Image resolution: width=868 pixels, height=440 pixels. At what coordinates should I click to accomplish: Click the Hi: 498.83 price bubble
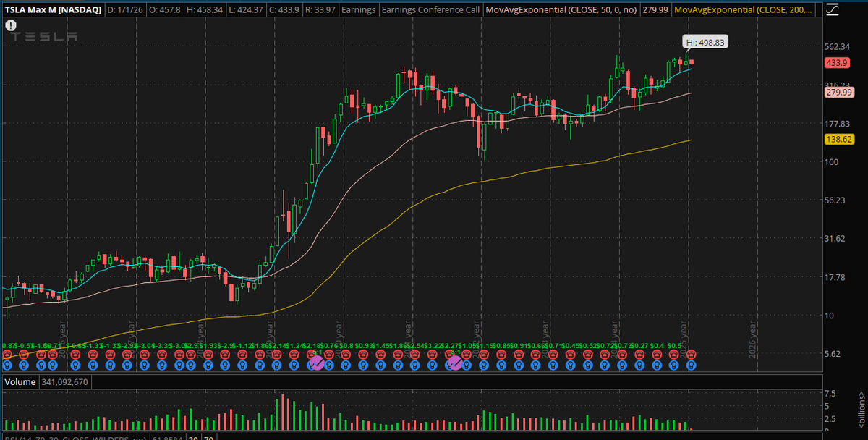pyautogui.click(x=706, y=43)
